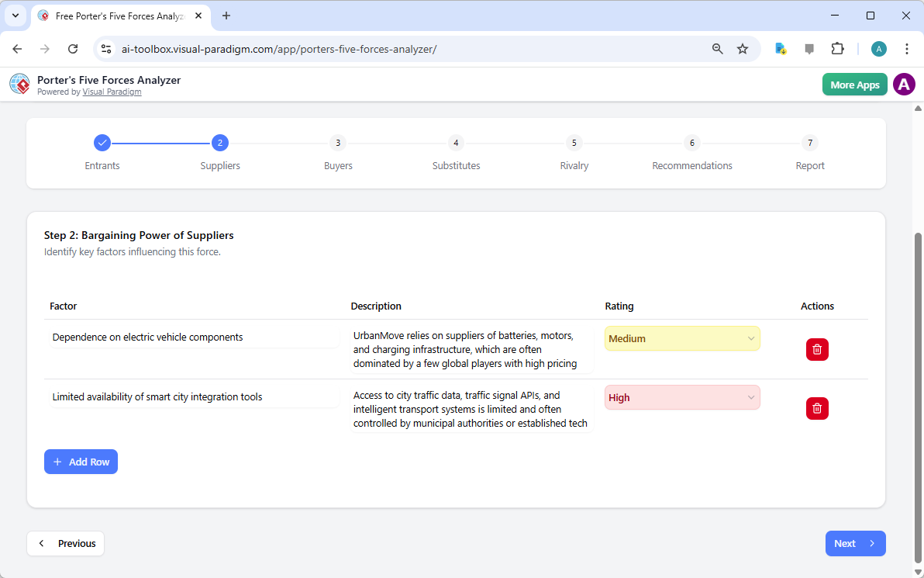The image size is (924, 578).
Task: Open the translate icon in the toolbar
Action: [780, 49]
